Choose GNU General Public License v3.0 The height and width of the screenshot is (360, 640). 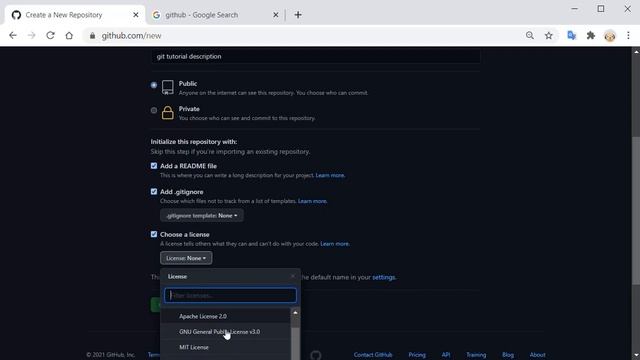226,332
